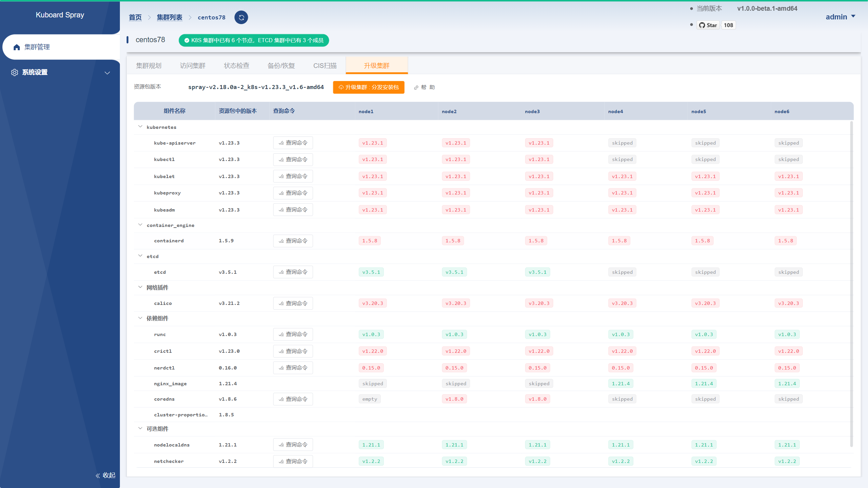The width and height of the screenshot is (868, 488).
Task: Click the cluster-proportio… component name
Action: [x=180, y=415]
